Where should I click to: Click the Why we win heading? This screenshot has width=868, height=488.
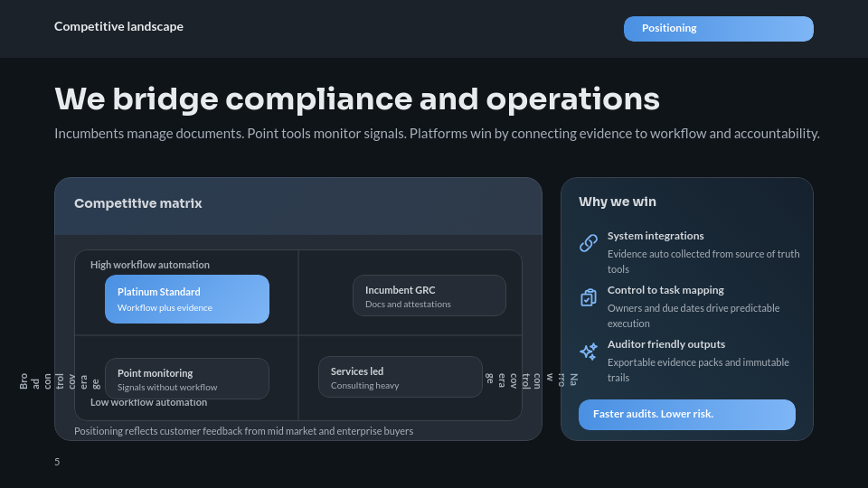[x=618, y=202]
